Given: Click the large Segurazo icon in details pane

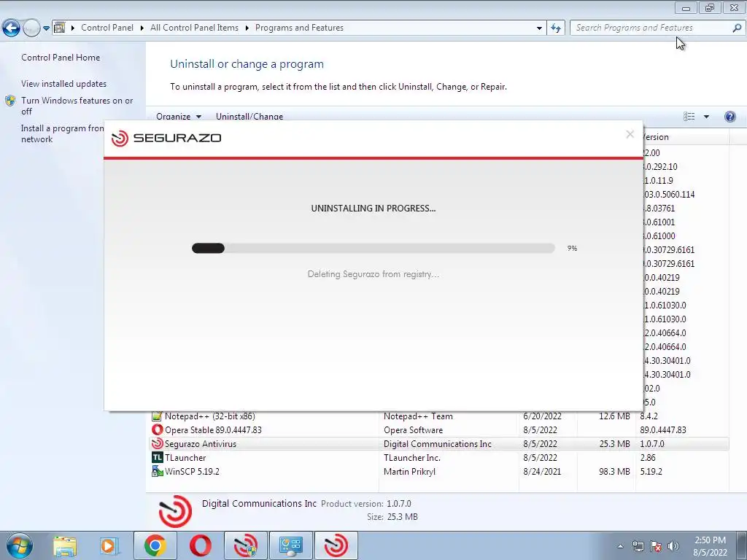Looking at the screenshot, I should tap(175, 510).
